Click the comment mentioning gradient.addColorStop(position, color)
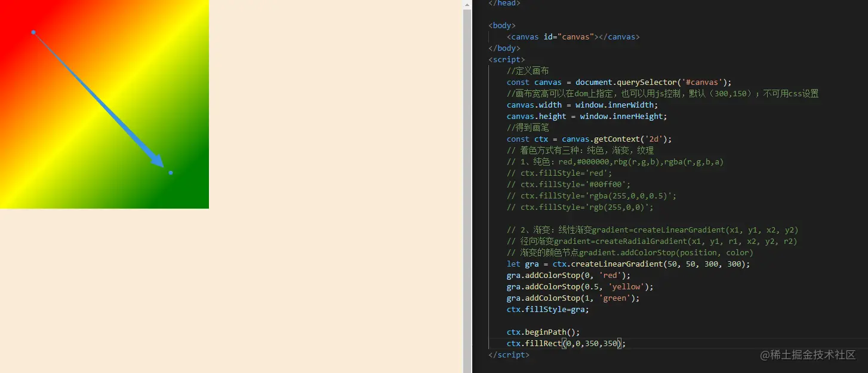This screenshot has height=373, width=868. tap(630, 253)
